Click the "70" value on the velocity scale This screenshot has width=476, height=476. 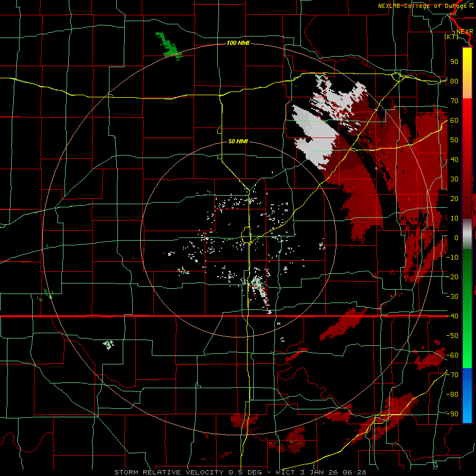(x=454, y=101)
